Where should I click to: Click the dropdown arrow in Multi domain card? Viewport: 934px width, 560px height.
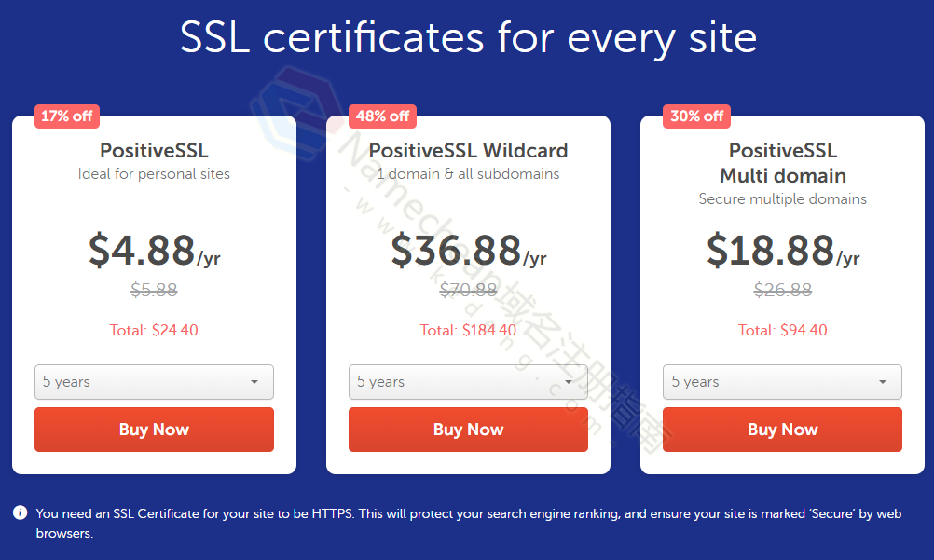click(x=883, y=382)
